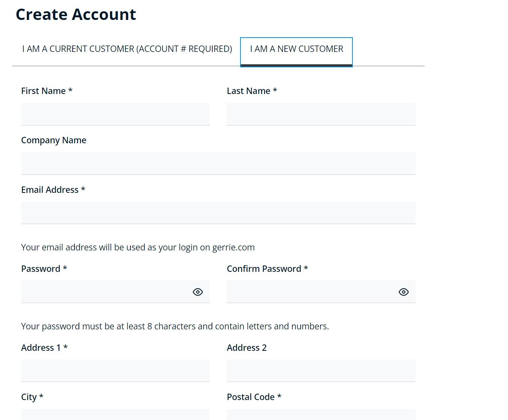Screen dimensions: 508x420
Task: Activate the Email Address input field
Action: tap(218, 213)
